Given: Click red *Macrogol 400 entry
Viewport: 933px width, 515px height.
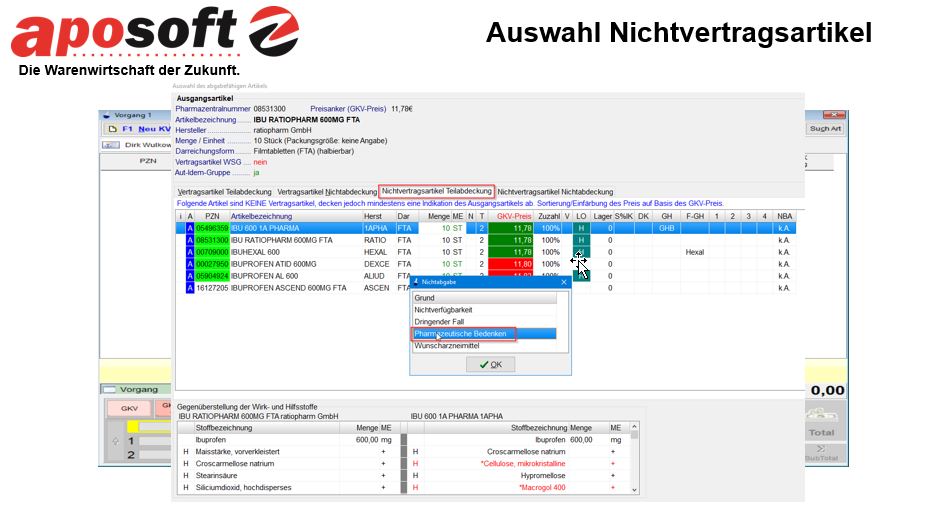Looking at the screenshot, I should [x=542, y=488].
